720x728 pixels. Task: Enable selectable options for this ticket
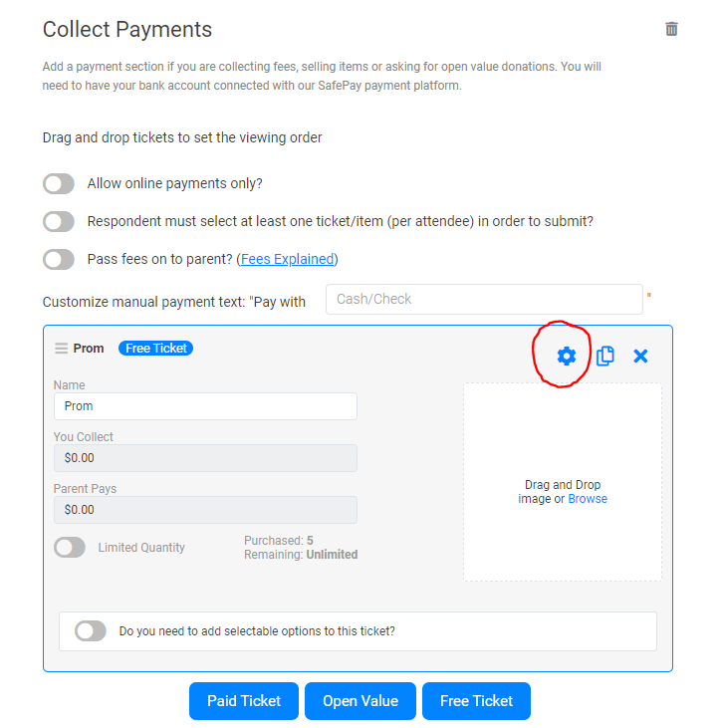point(91,630)
